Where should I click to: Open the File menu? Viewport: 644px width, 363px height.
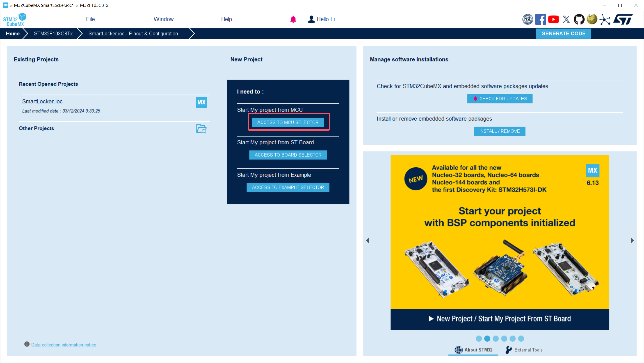[x=90, y=19]
